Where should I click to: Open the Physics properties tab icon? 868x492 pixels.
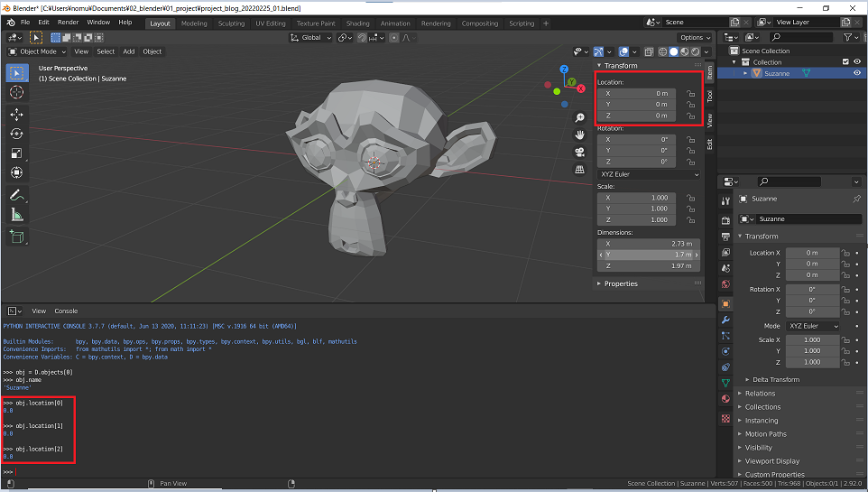[x=725, y=351]
